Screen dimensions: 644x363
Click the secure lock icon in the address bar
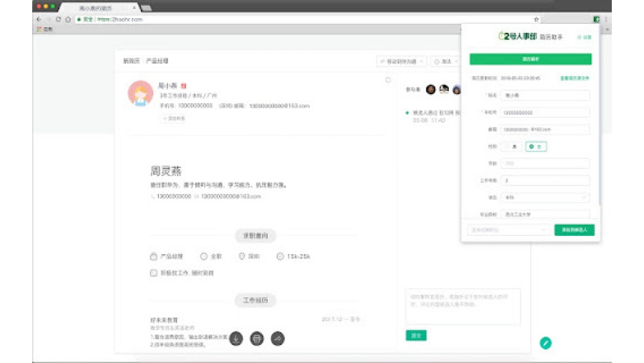79,19
